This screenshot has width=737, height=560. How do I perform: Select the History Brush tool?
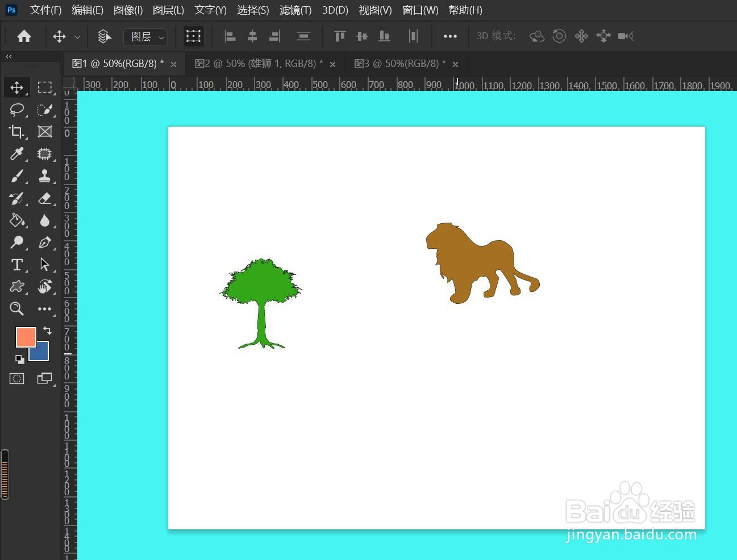16,198
